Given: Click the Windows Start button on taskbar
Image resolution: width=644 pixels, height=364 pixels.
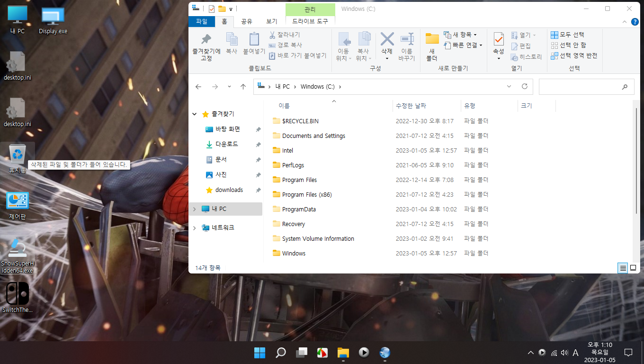Looking at the screenshot, I should click(259, 353).
